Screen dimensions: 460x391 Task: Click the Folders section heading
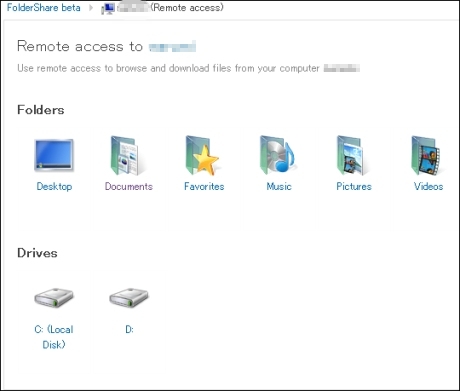coord(41,110)
